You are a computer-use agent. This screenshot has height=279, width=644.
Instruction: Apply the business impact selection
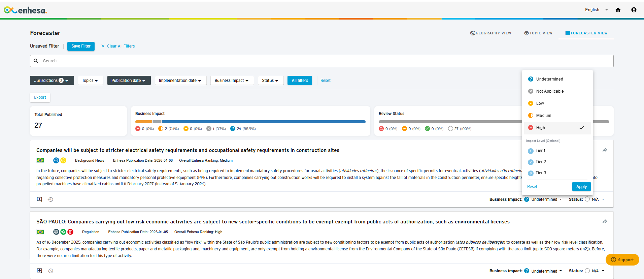pyautogui.click(x=581, y=187)
